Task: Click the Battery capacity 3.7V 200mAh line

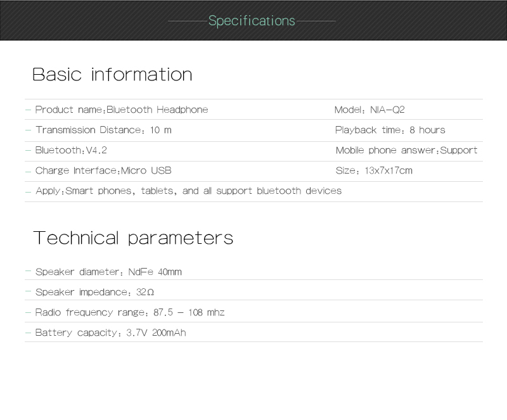Action: pos(110,333)
